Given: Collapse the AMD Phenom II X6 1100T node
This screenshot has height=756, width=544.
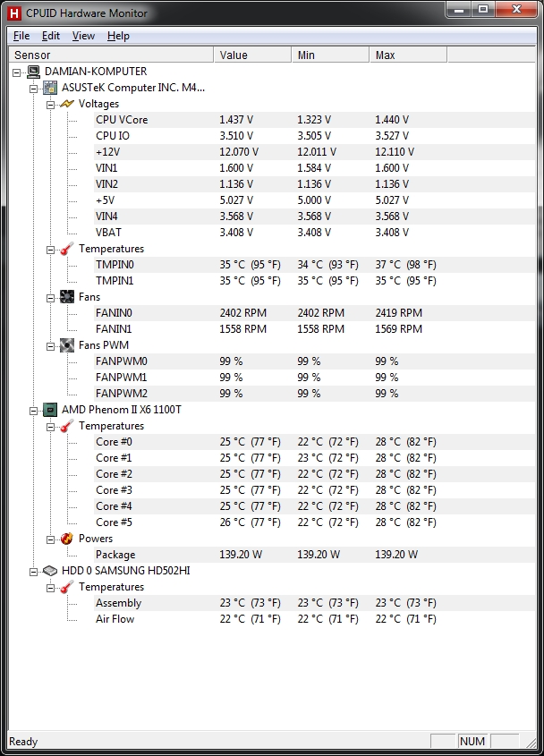Looking at the screenshot, I should pyautogui.click(x=33, y=411).
